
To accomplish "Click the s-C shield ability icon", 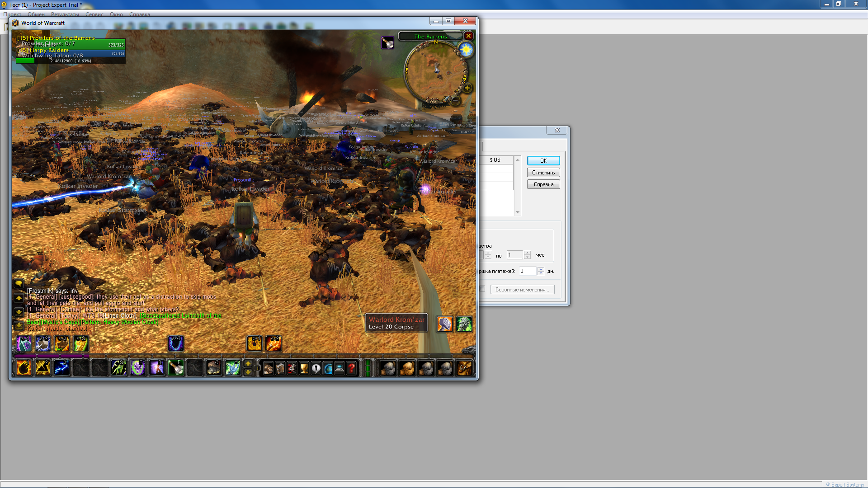I will tap(176, 343).
